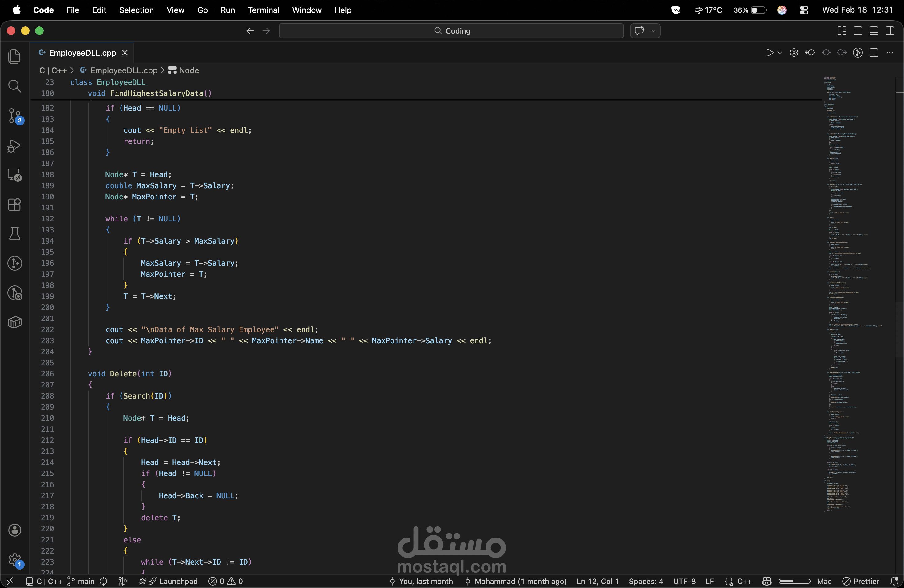
Task: Open the Accounts icon in activity bar
Action: tap(14, 530)
